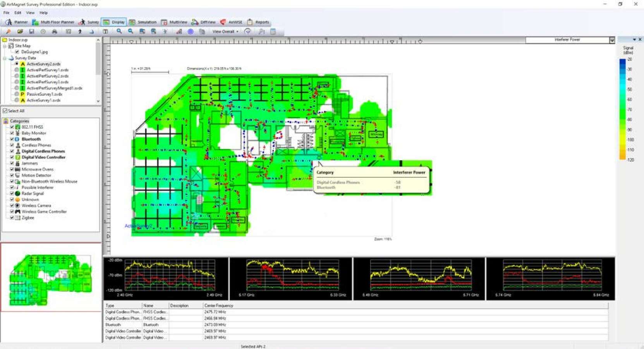Switch to the Display tab
This screenshot has height=349, width=644.
click(x=113, y=22)
